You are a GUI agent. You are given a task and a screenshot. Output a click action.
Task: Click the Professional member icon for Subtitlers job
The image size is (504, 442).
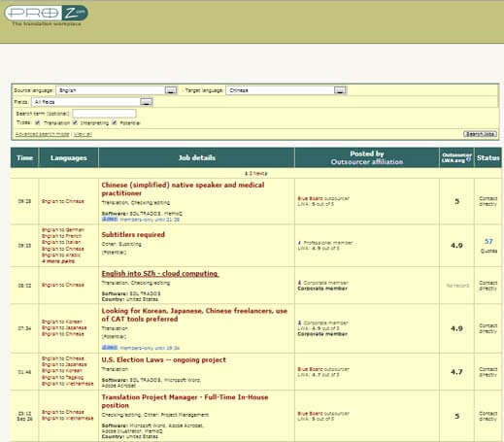(x=299, y=243)
